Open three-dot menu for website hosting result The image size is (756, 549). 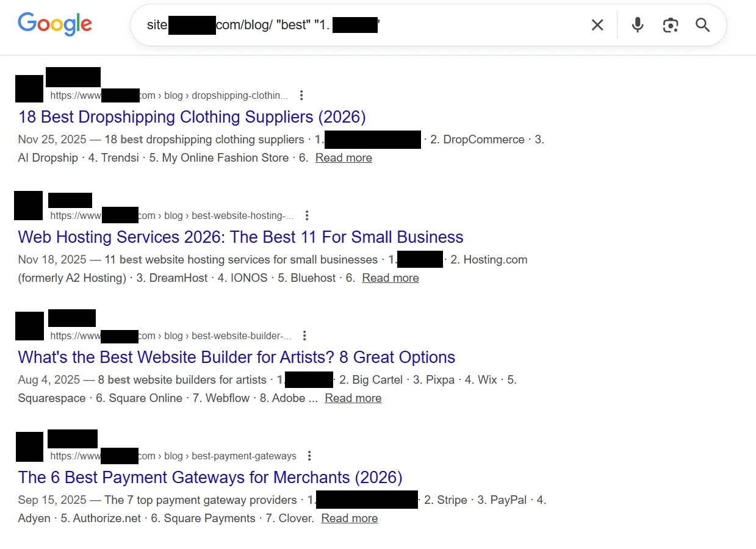click(307, 215)
